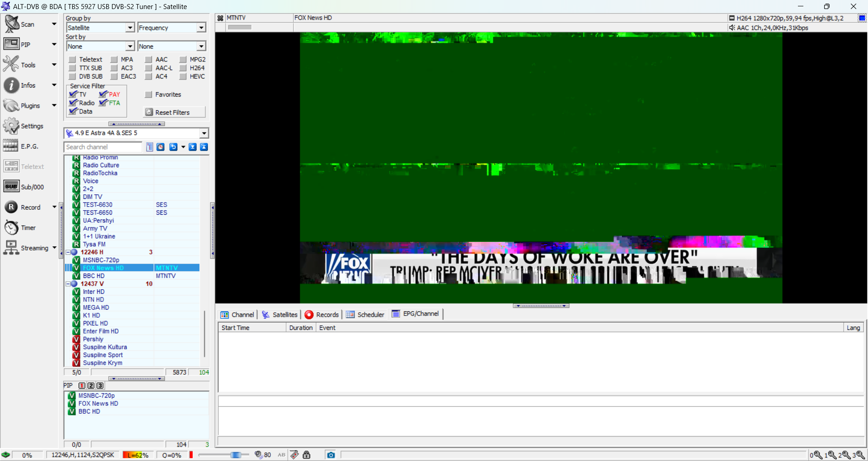Screen dimensions: 868x461
Task: Enable the DVB SUB filter checkbox
Action: coord(72,76)
